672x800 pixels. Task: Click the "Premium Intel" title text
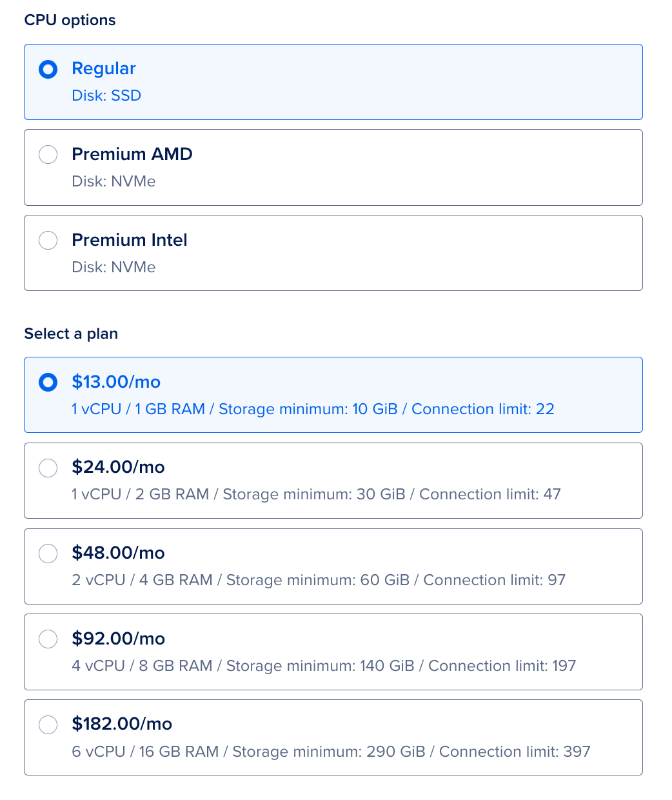tap(130, 240)
